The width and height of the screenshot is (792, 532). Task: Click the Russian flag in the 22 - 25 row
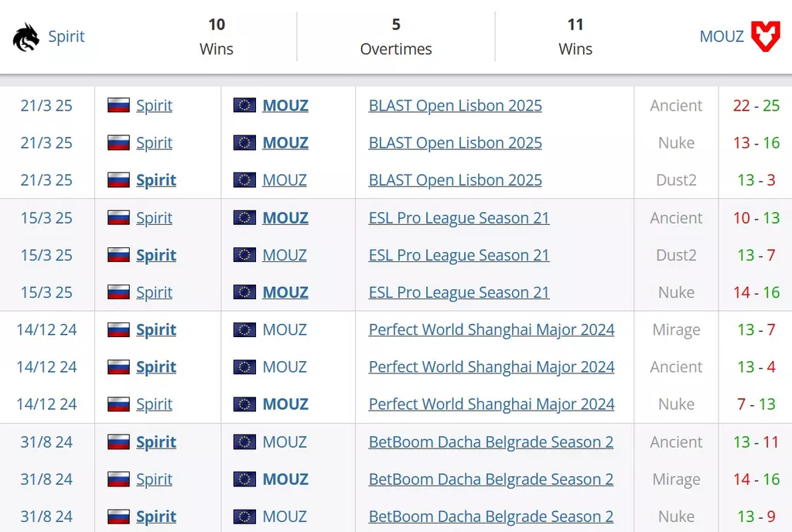(118, 105)
